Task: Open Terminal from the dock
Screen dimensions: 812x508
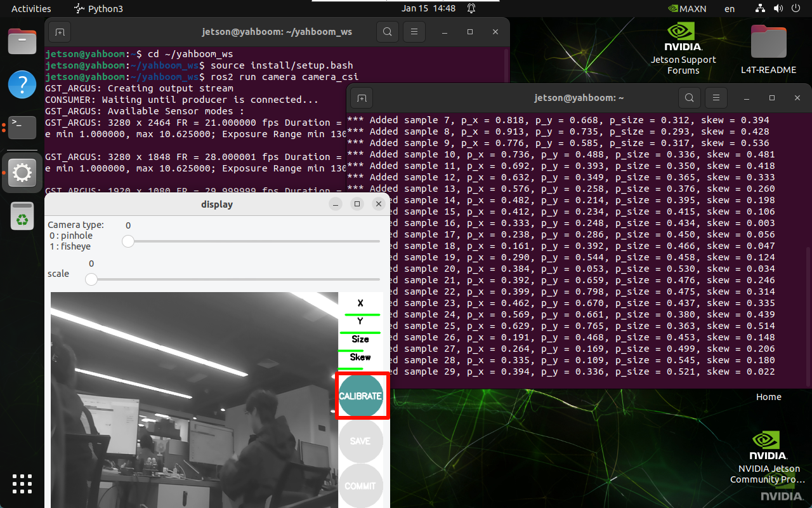Action: (22, 128)
